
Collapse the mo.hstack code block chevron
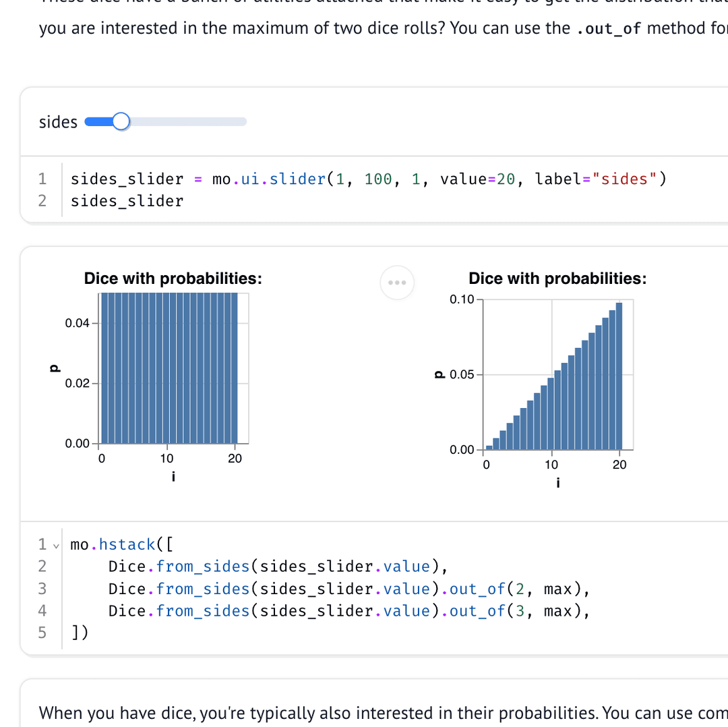coord(57,545)
